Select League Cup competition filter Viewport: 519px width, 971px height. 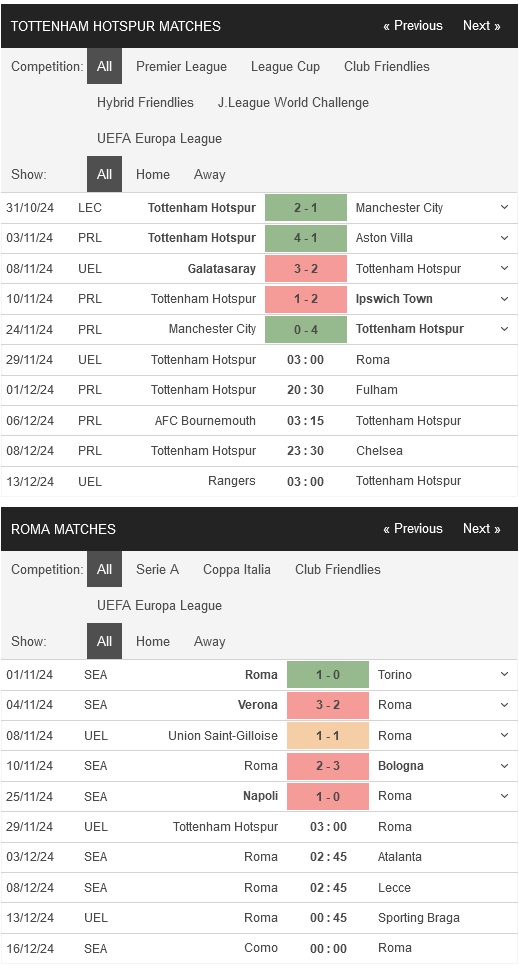pyautogui.click(x=286, y=66)
